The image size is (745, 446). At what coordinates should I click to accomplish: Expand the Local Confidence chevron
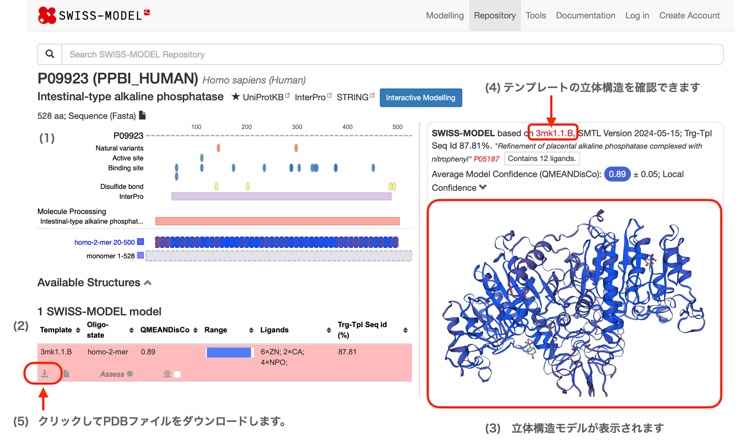point(483,187)
